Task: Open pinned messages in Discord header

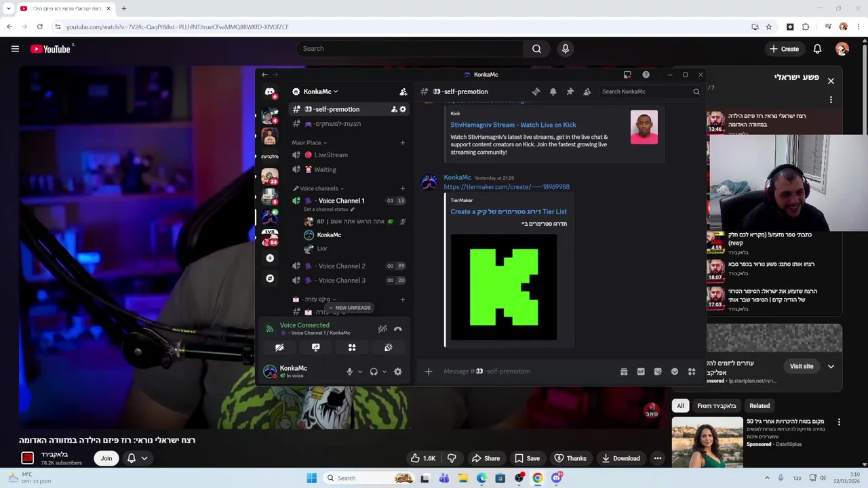Action: click(570, 91)
